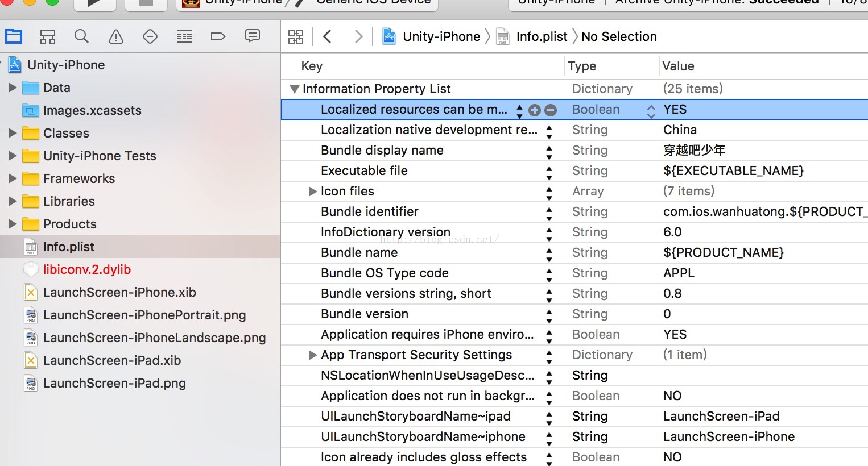Open the Breakpoint navigator tag icon
Viewport: 868px width, 466px height.
[218, 37]
